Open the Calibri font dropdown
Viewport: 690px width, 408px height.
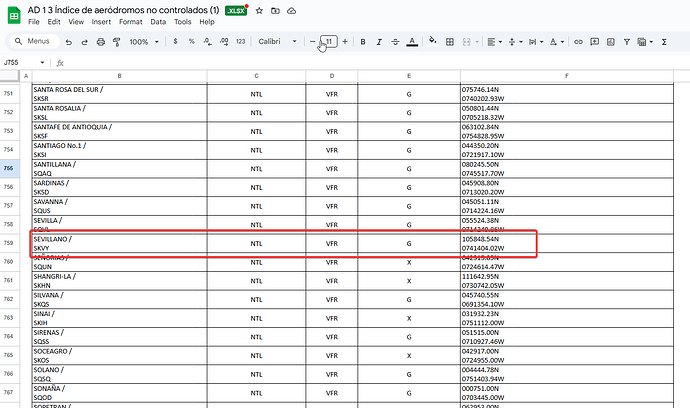click(x=277, y=41)
